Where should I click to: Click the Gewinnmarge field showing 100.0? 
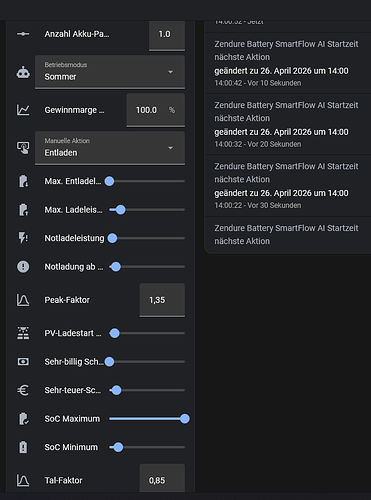pos(156,110)
